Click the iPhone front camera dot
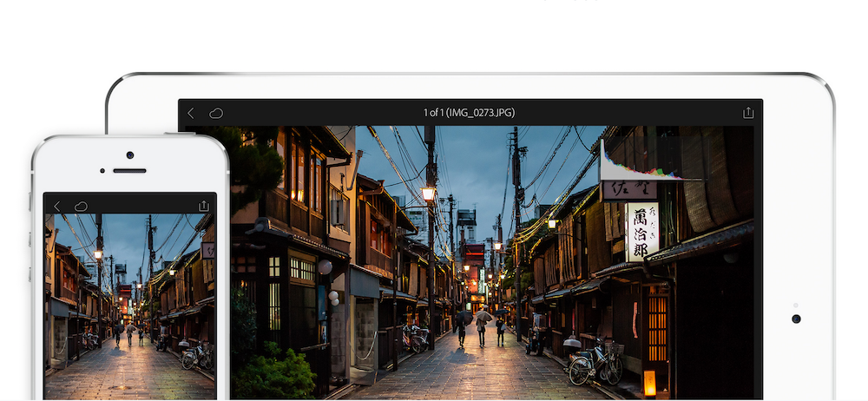Viewport: 868px width, 401px height. click(x=130, y=156)
